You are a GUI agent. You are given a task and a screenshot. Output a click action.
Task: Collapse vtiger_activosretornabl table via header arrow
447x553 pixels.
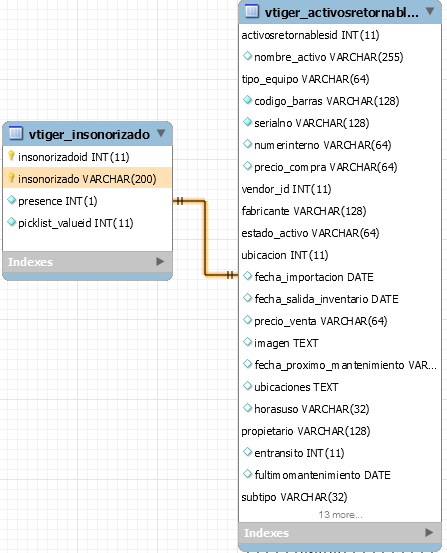click(x=430, y=11)
